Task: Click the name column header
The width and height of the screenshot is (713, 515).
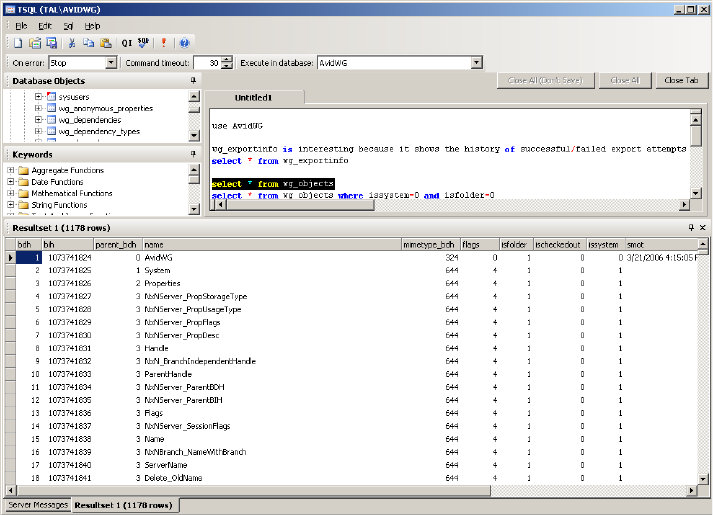Action: point(271,245)
